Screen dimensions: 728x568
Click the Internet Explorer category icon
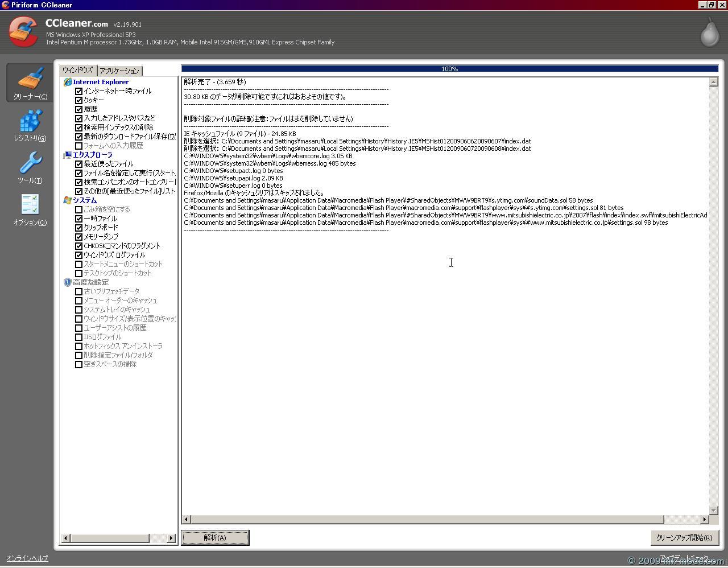coord(68,82)
